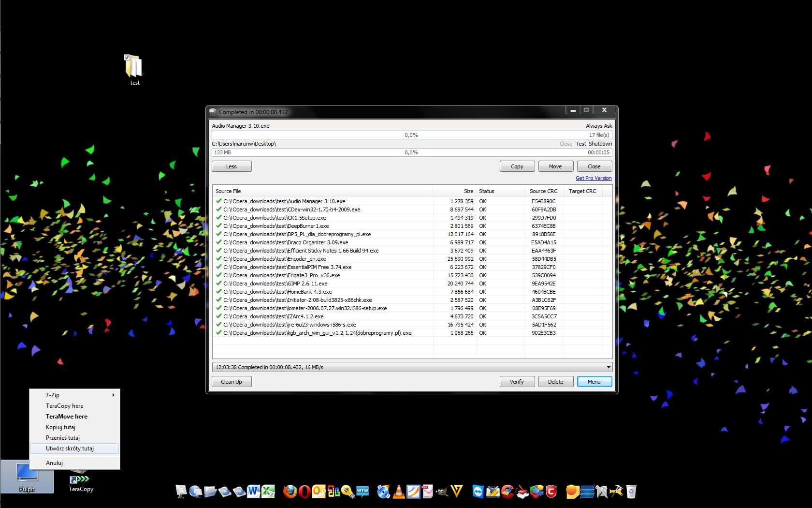Choose TeraCopy here from the context menu
This screenshot has height=508, width=812.
(74, 406)
